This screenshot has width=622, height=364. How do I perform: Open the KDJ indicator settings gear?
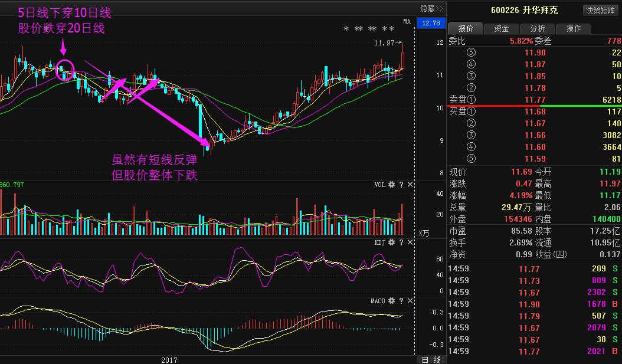391,241
